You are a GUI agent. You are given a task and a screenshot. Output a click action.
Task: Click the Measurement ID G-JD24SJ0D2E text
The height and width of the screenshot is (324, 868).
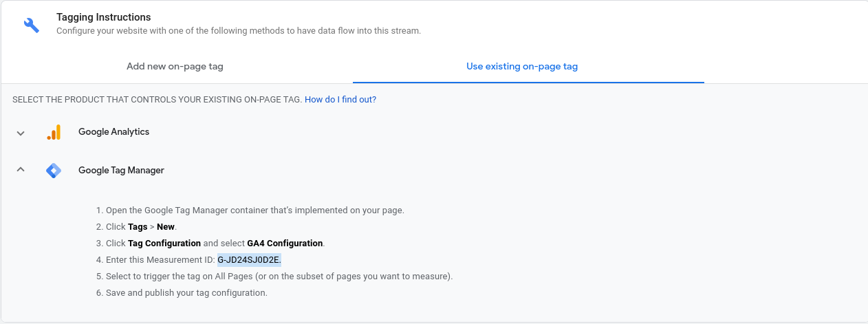[249, 260]
